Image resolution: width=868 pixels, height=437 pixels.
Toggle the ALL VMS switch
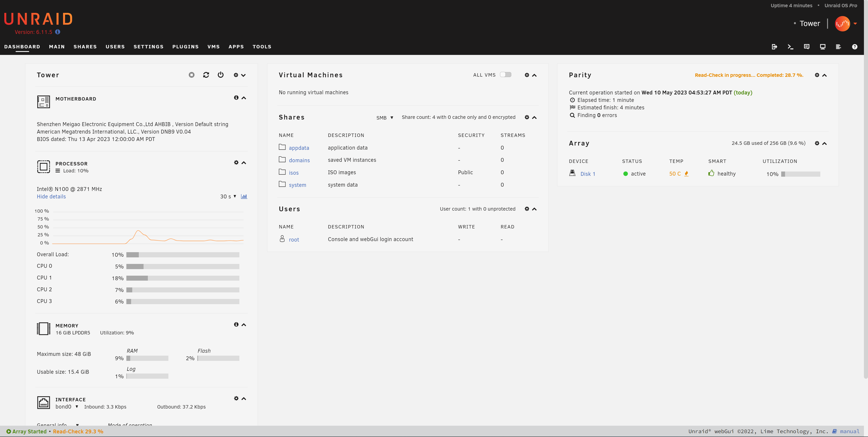pos(505,75)
